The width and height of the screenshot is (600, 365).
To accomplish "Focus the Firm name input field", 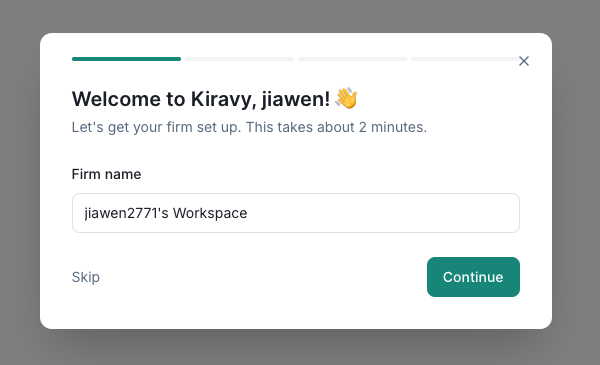I will point(296,213).
